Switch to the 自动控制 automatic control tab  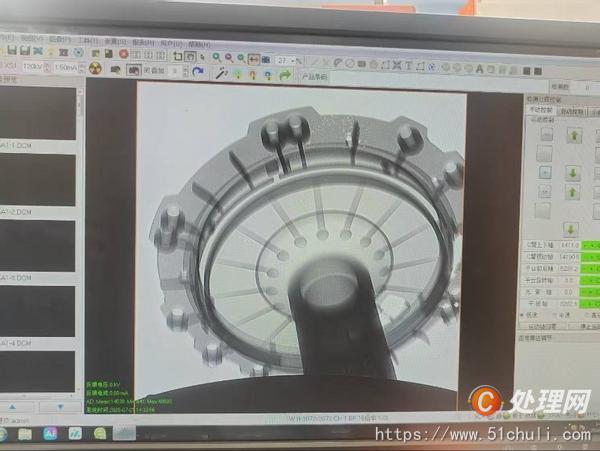pyautogui.click(x=572, y=111)
